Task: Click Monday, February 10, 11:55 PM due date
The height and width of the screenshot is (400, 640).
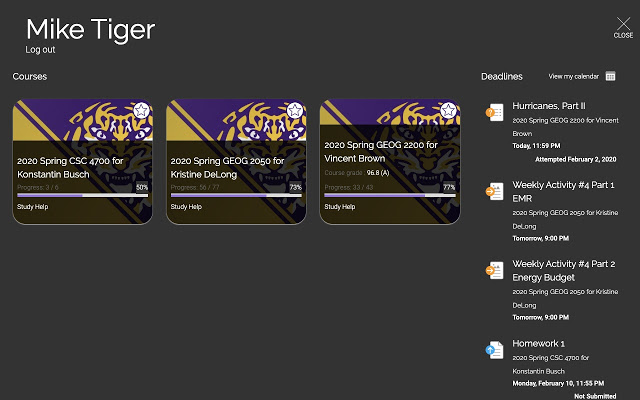Action: (x=558, y=383)
